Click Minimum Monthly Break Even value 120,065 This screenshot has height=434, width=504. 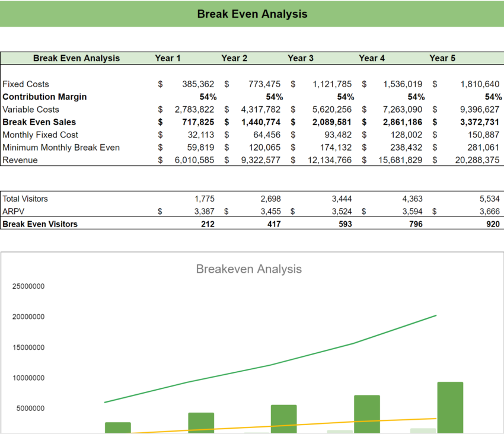[264, 148]
